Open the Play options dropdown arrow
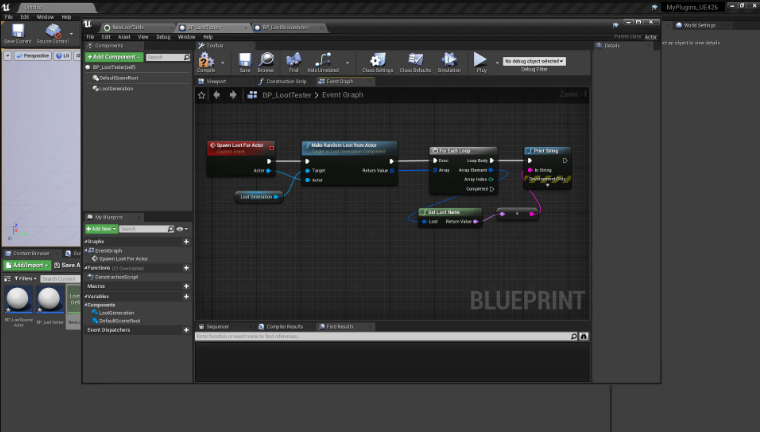Image resolution: width=760 pixels, height=432 pixels. point(497,63)
